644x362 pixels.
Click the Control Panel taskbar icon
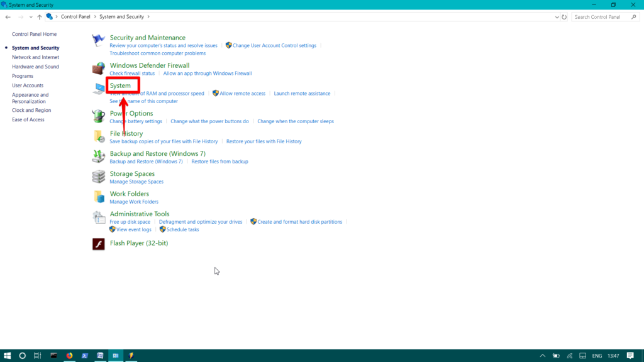tap(116, 356)
